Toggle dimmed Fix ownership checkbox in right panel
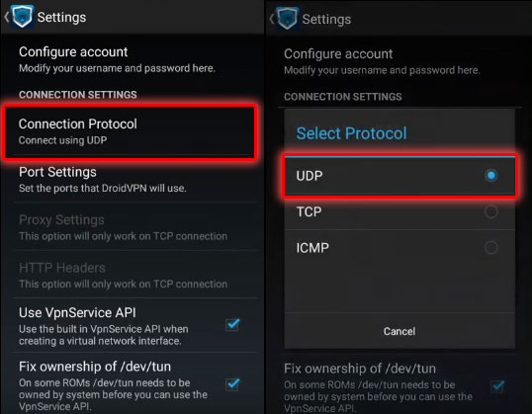This screenshot has height=414, width=532. click(497, 386)
